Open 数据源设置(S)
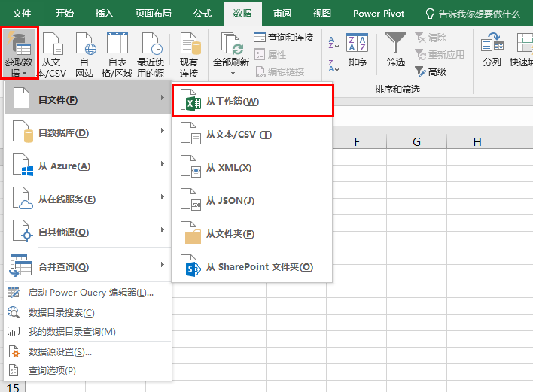 [x=87, y=351]
